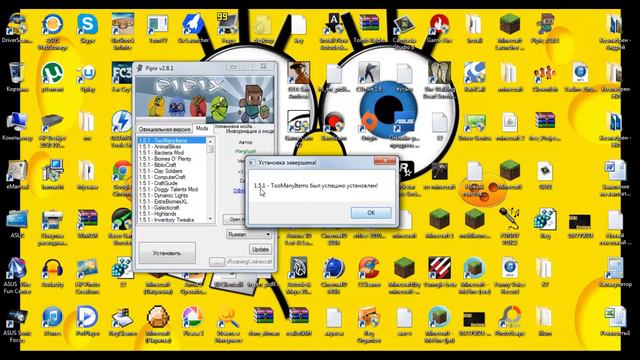This screenshot has height=360, width=640.
Task: Select '1.5.1 - CraftGuide' in the list
Action: click(x=172, y=183)
